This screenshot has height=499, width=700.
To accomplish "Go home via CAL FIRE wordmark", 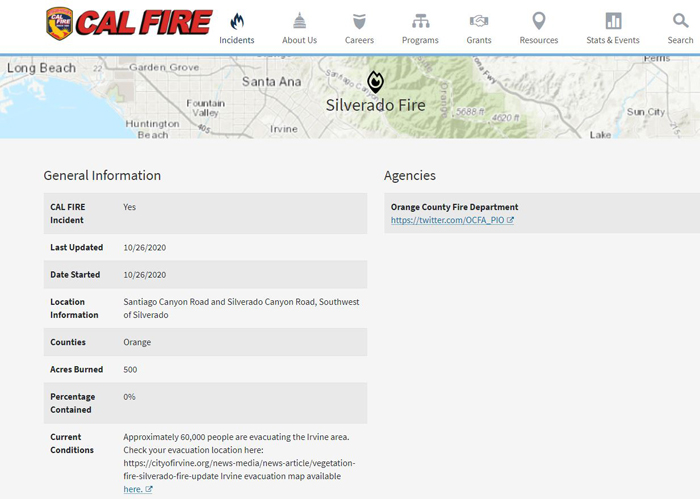I will 144,23.
